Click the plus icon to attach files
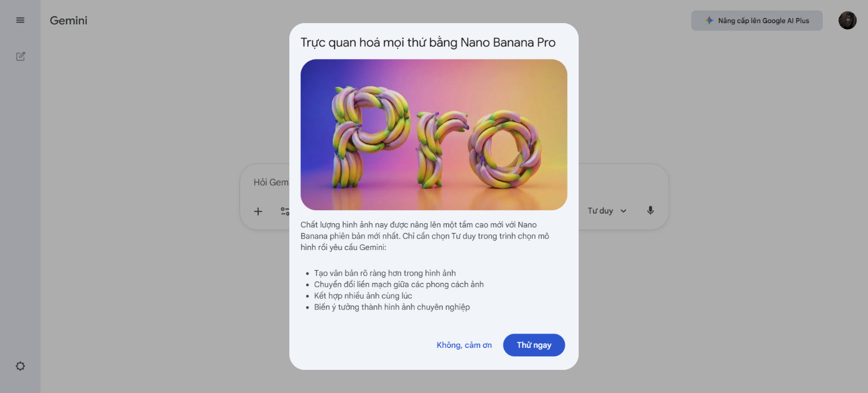The width and height of the screenshot is (868, 393). click(x=258, y=211)
